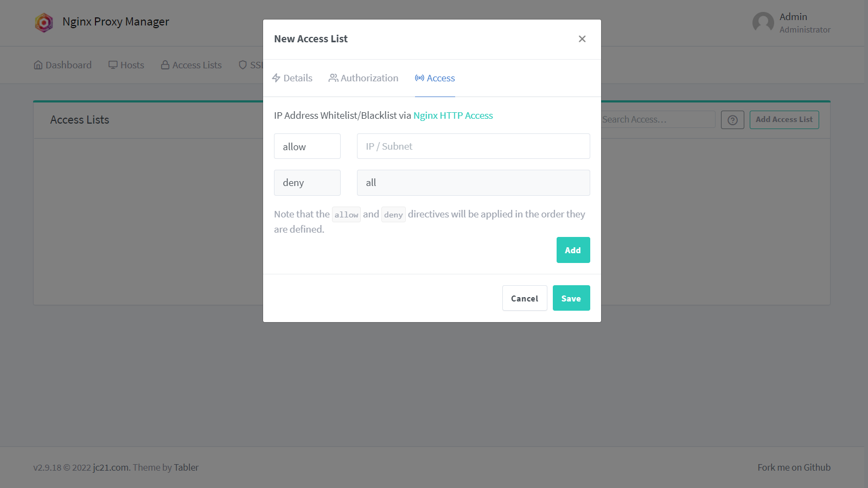The height and width of the screenshot is (488, 868).
Task: Click the Nginx Proxy Manager logo icon
Action: click(x=44, y=22)
